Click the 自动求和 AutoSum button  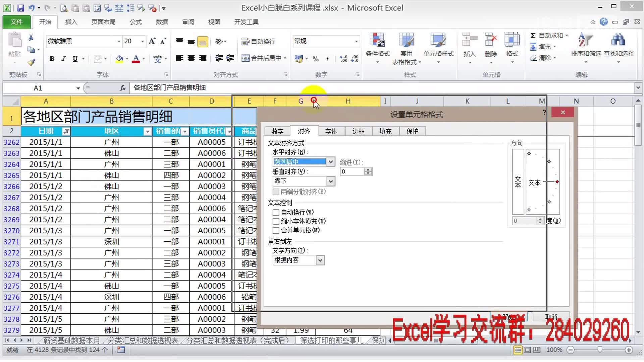click(549, 36)
